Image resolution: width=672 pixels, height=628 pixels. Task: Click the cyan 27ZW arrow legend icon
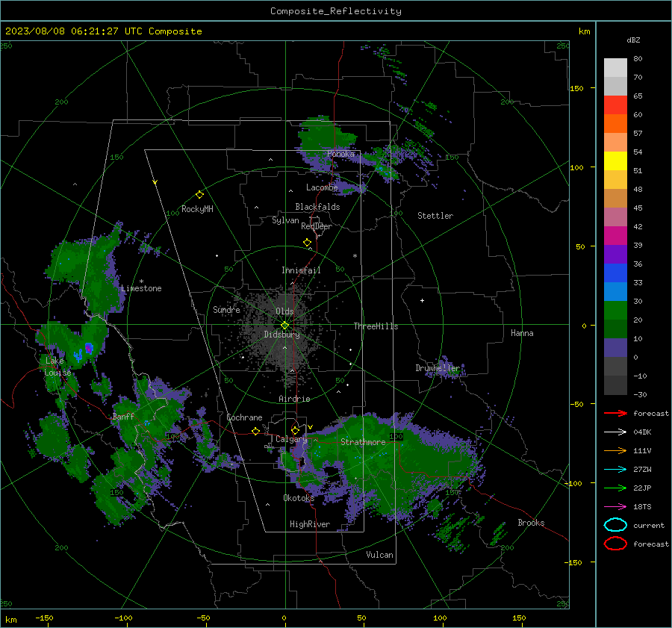point(615,470)
